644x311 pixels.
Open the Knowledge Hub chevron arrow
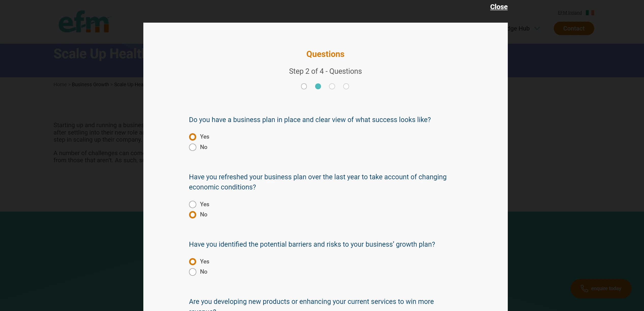[x=537, y=28]
